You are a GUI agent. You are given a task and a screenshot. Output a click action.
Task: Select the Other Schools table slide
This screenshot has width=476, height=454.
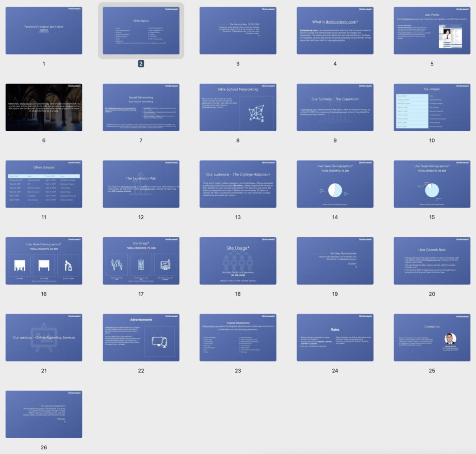44,184
